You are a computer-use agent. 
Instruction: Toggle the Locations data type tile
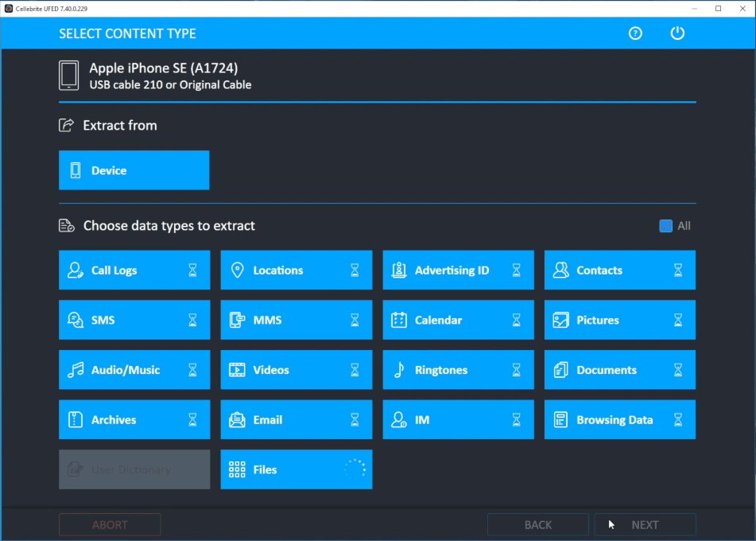point(296,270)
